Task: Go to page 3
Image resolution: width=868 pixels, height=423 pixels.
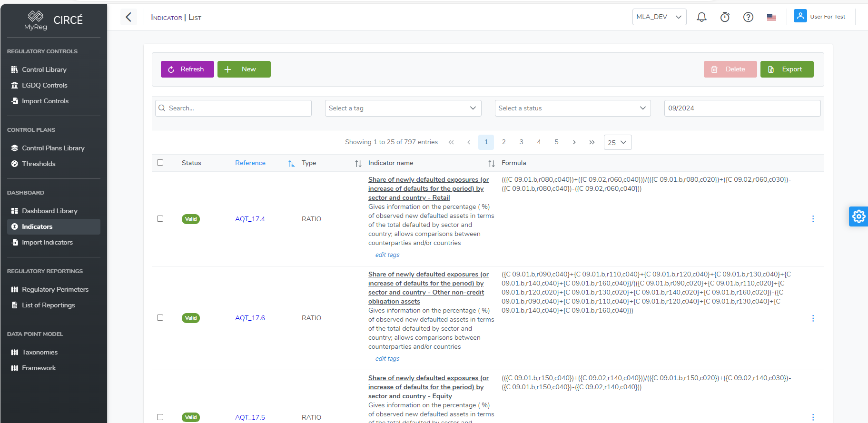Action: click(521, 142)
